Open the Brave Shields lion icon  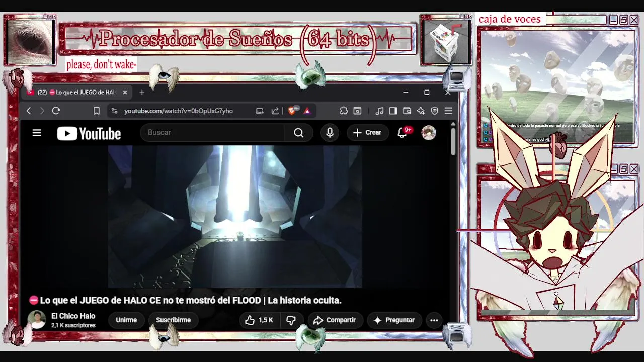click(x=292, y=111)
